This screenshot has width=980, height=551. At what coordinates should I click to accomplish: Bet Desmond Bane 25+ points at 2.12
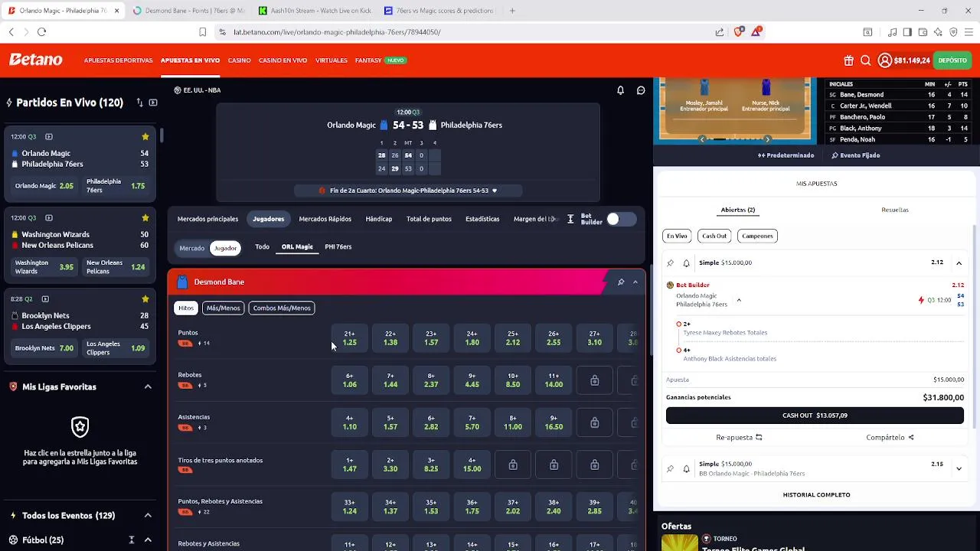coord(512,338)
